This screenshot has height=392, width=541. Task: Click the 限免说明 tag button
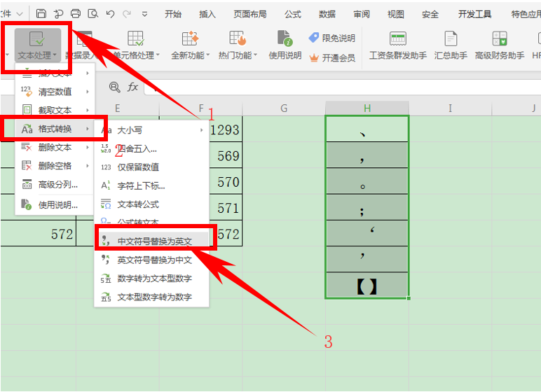[332, 38]
